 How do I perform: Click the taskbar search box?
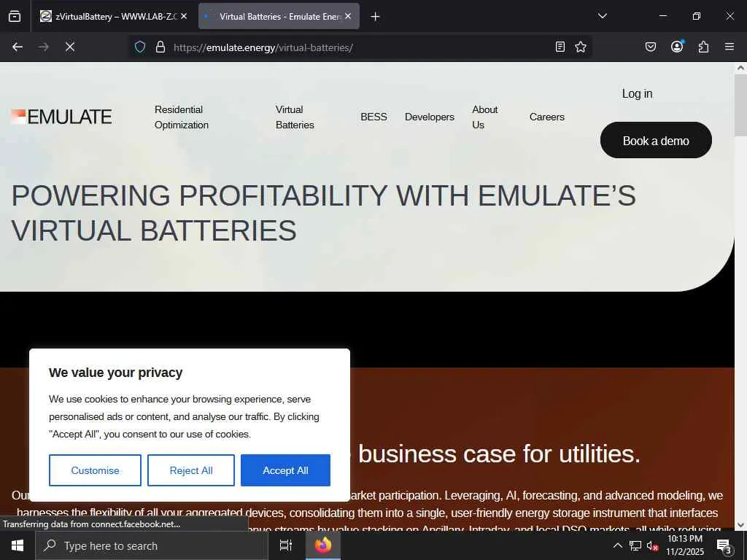point(152,545)
